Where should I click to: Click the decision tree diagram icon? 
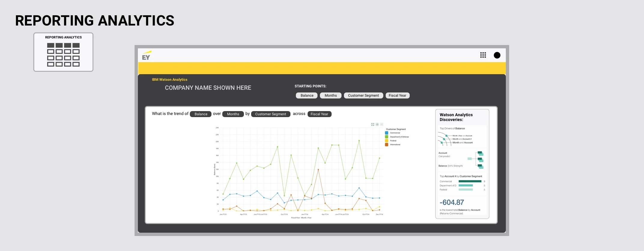point(476,160)
